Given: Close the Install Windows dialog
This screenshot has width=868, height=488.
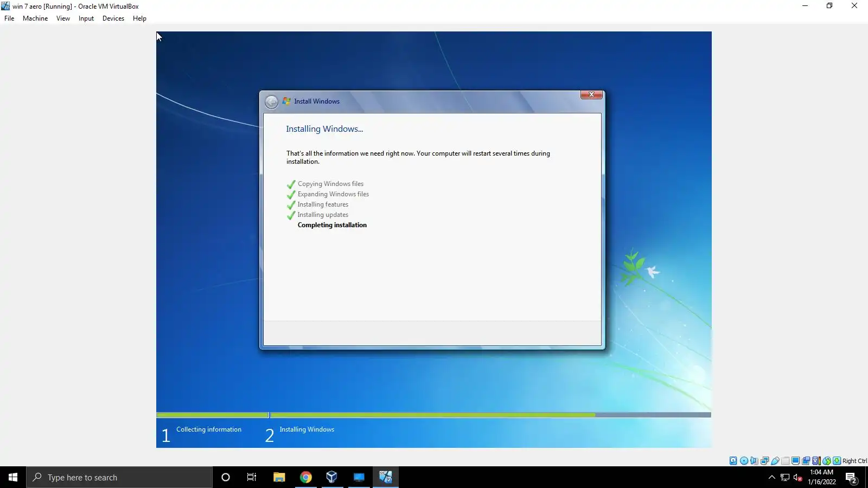Looking at the screenshot, I should click(x=591, y=94).
